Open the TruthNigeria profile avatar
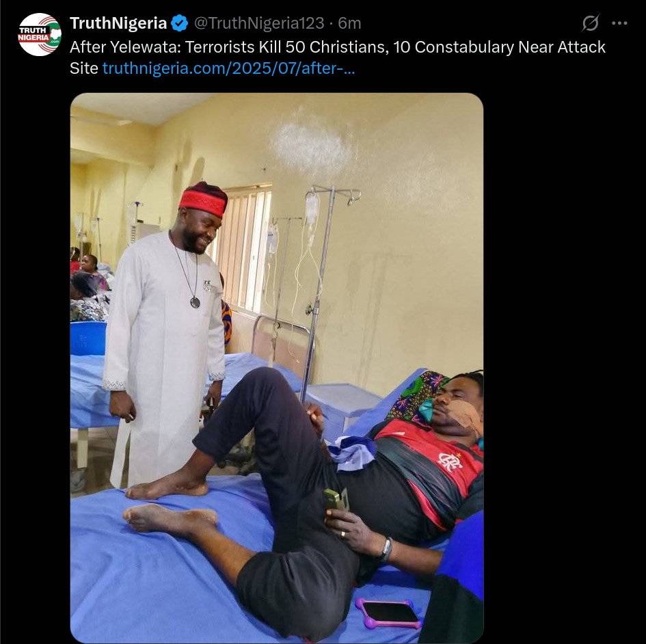This screenshot has width=646, height=644. coord(40,35)
